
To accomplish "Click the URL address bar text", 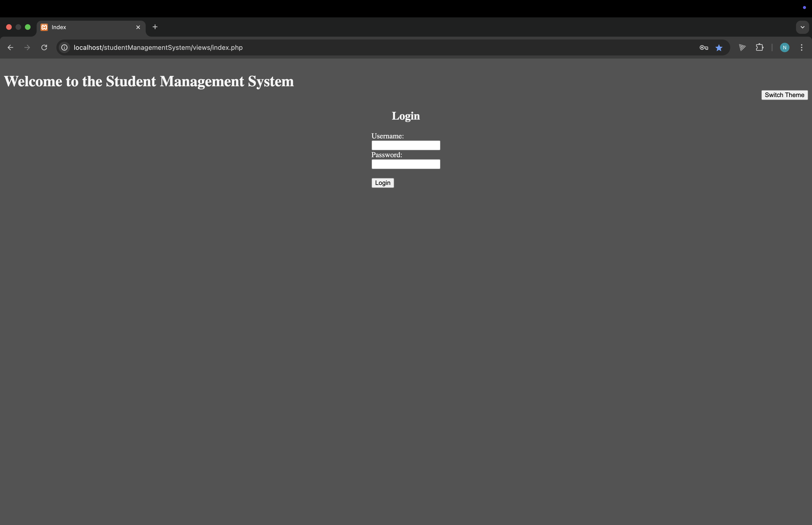I will [158, 47].
